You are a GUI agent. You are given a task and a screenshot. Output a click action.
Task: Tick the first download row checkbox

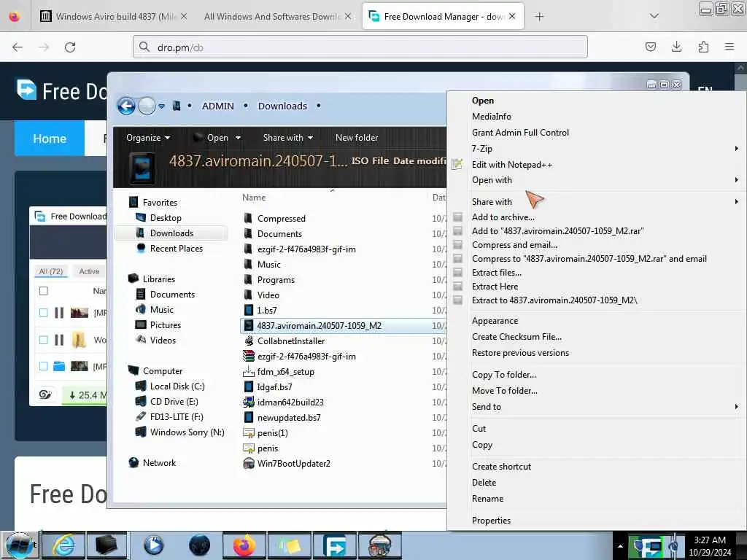tap(43, 313)
